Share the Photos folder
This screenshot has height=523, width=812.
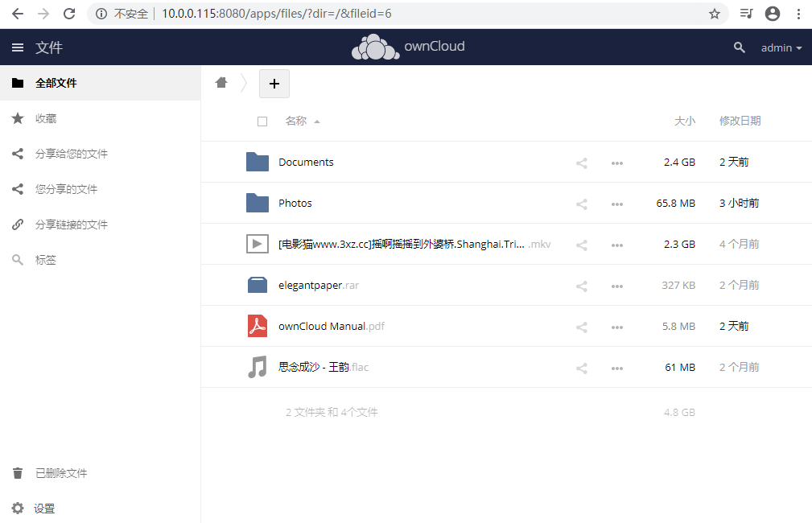click(582, 204)
